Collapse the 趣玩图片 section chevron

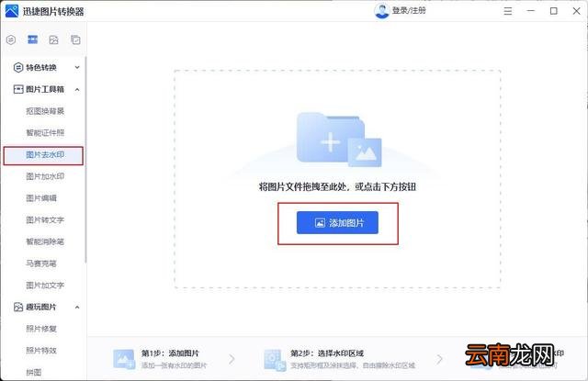click(x=77, y=308)
